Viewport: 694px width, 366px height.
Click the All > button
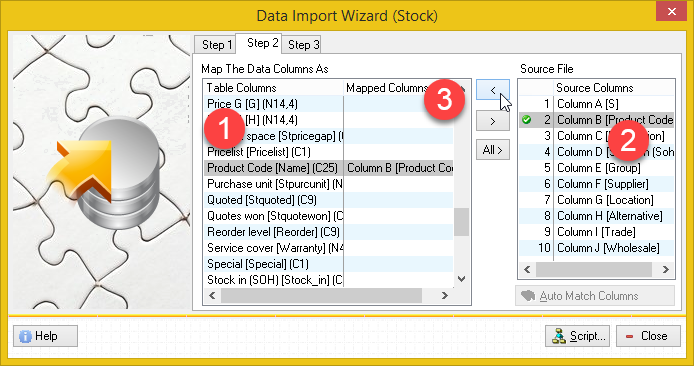pyautogui.click(x=493, y=150)
